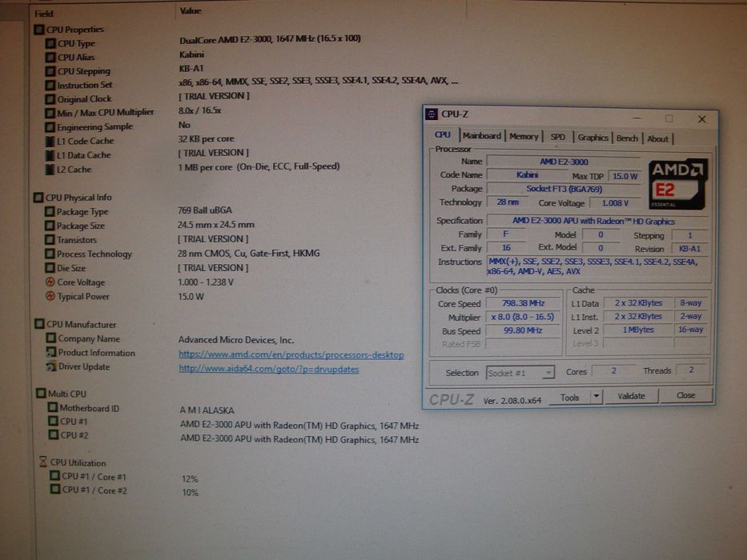Image resolution: width=747 pixels, height=560 pixels.
Task: Click the CPU Physical Info section icon
Action: click(x=38, y=197)
